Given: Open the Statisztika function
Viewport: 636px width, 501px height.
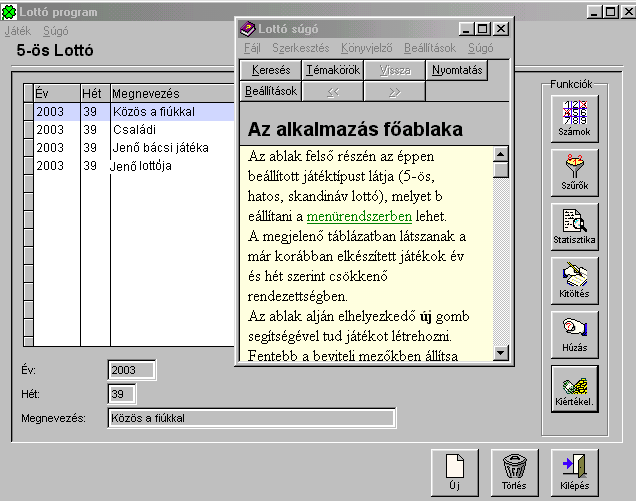Looking at the screenshot, I should [574, 226].
